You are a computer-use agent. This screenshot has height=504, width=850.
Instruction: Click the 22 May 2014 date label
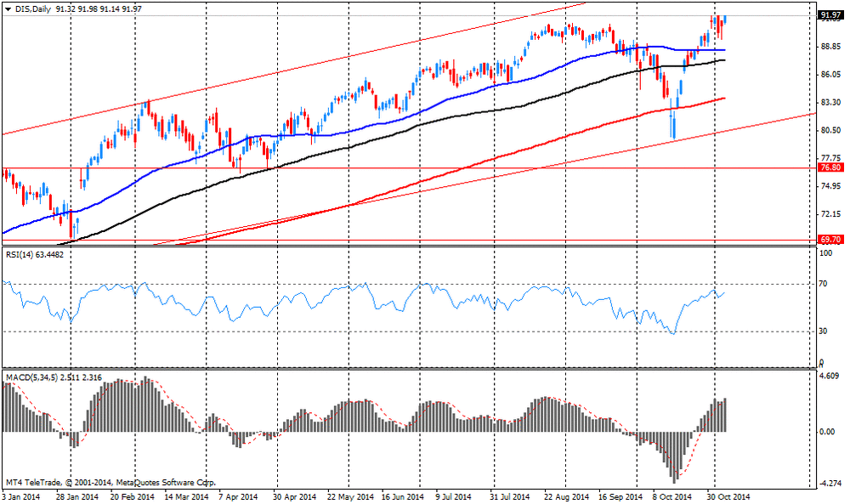click(350, 496)
